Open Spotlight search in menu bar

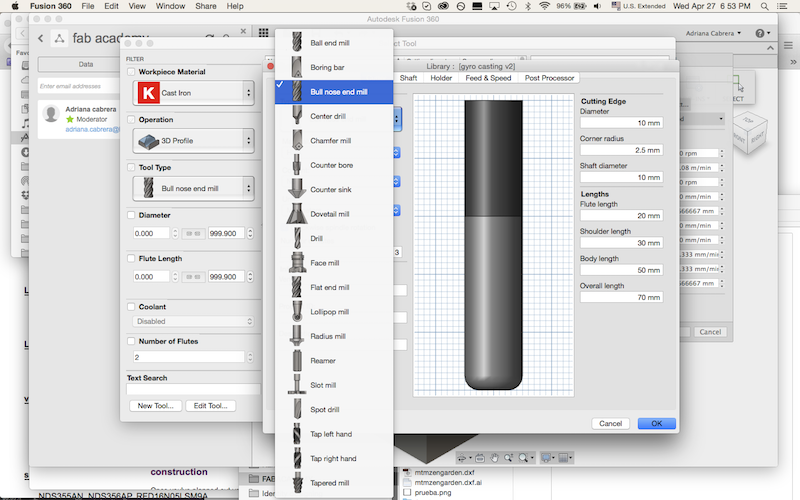tap(764, 6)
